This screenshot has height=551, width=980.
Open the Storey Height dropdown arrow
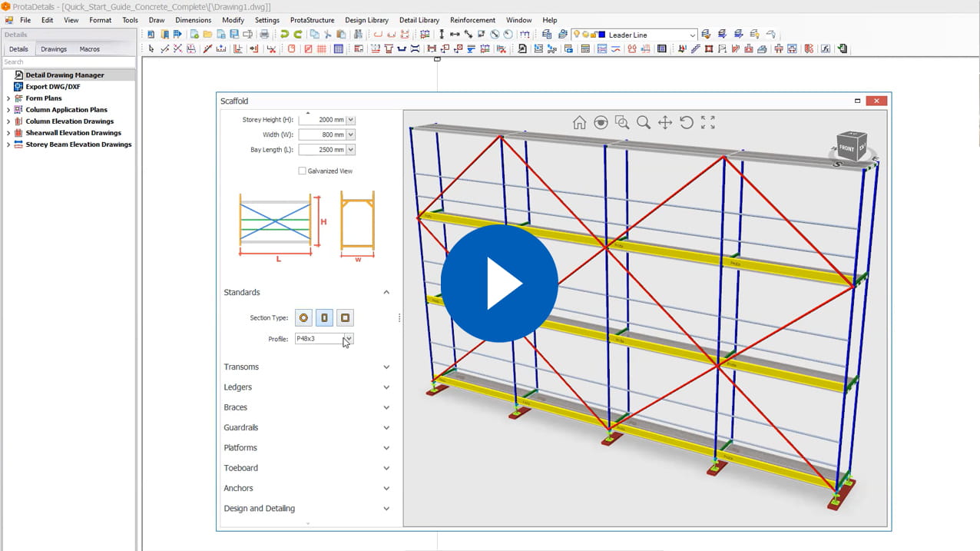pyautogui.click(x=350, y=120)
